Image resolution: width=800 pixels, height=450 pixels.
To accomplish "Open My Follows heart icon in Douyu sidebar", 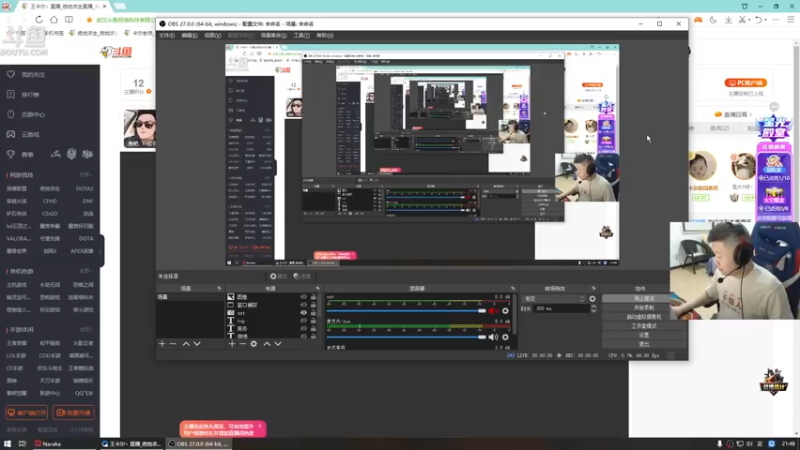I will click(11, 74).
